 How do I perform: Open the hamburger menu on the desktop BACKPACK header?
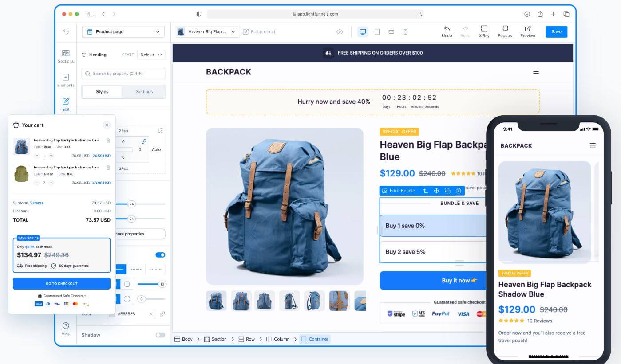point(536,72)
